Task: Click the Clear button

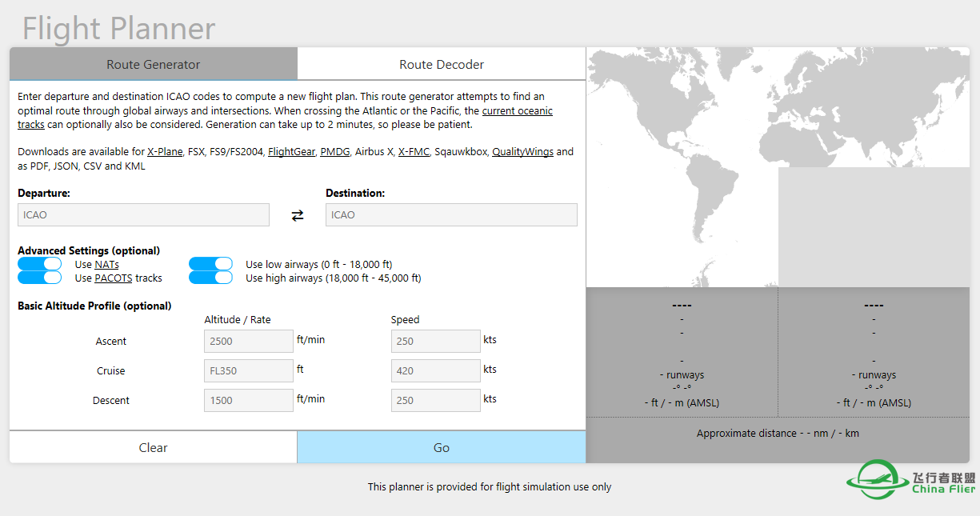Action: pyautogui.click(x=154, y=448)
